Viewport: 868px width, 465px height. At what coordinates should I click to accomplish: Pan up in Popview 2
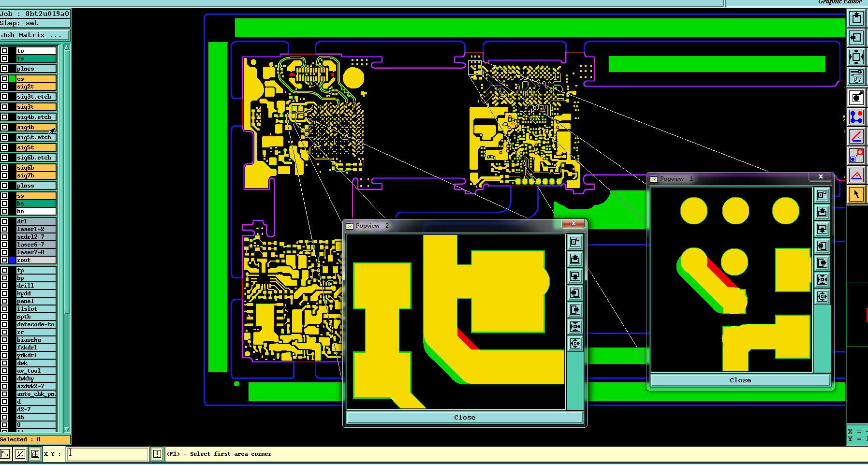pos(575,259)
